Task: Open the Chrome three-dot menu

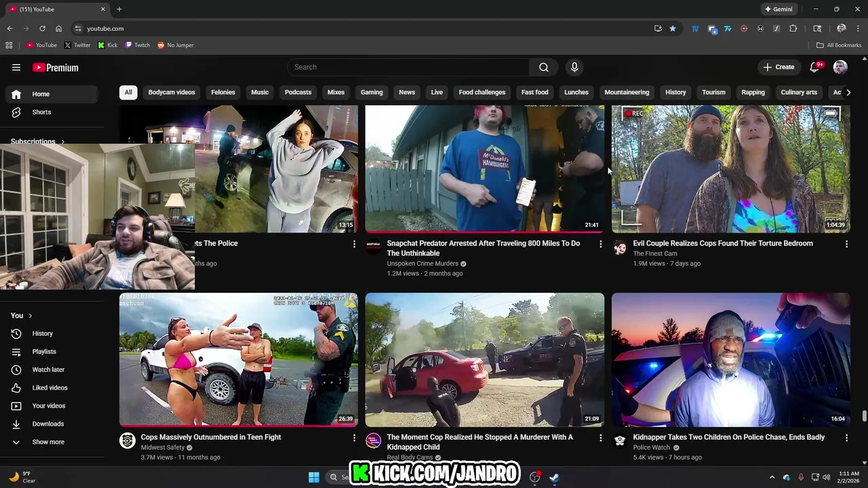Action: [858, 28]
